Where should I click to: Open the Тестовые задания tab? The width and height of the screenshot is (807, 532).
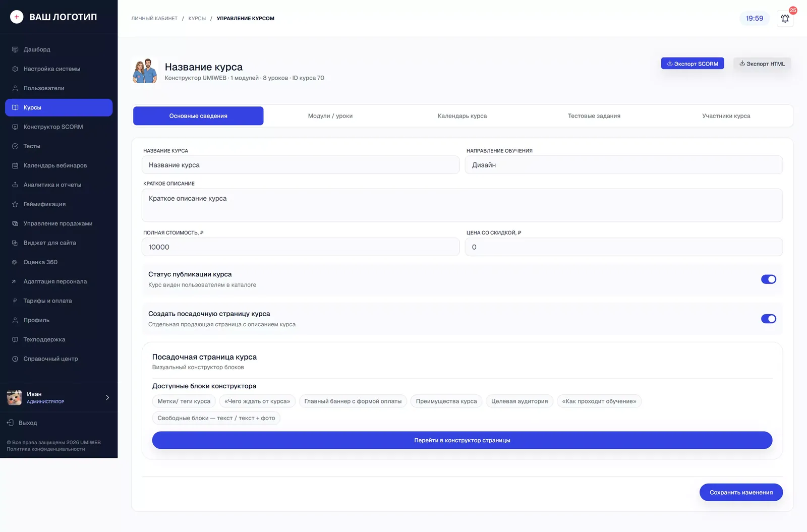click(x=594, y=116)
